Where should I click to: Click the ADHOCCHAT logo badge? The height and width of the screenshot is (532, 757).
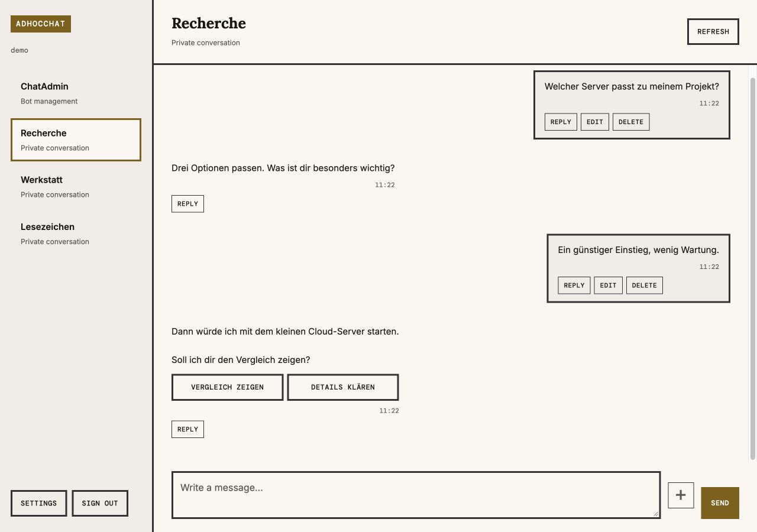(41, 24)
